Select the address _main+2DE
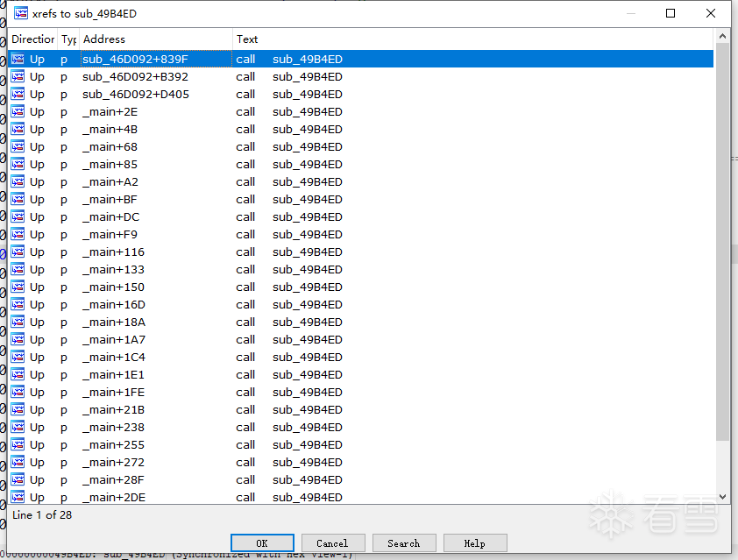 pyautogui.click(x=114, y=497)
